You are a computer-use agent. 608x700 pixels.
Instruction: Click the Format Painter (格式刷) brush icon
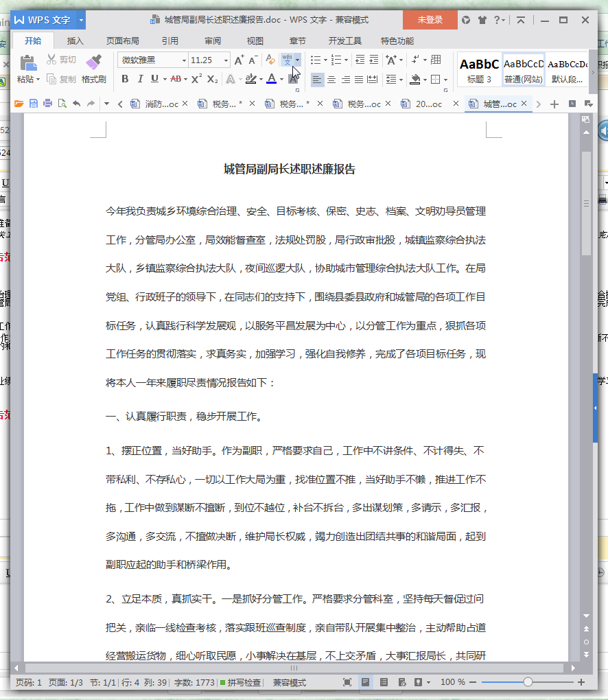[94, 62]
